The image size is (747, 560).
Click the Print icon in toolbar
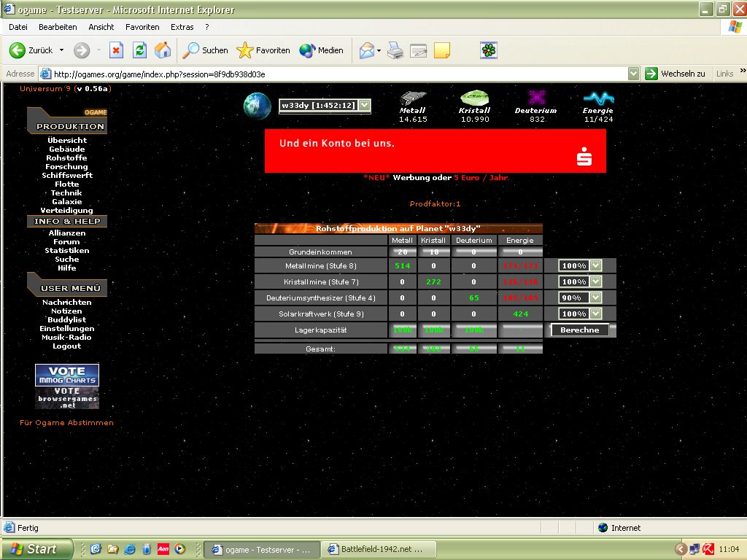395,50
